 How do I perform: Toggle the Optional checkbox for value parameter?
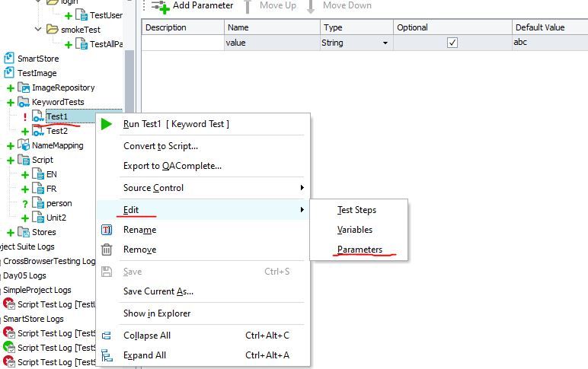click(452, 43)
